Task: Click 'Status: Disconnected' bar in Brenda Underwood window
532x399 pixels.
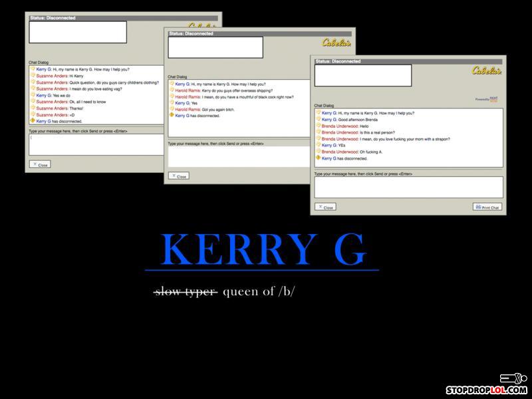Action: (x=408, y=61)
